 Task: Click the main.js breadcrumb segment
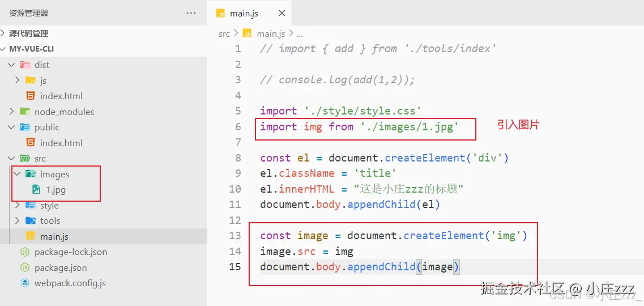271,33
